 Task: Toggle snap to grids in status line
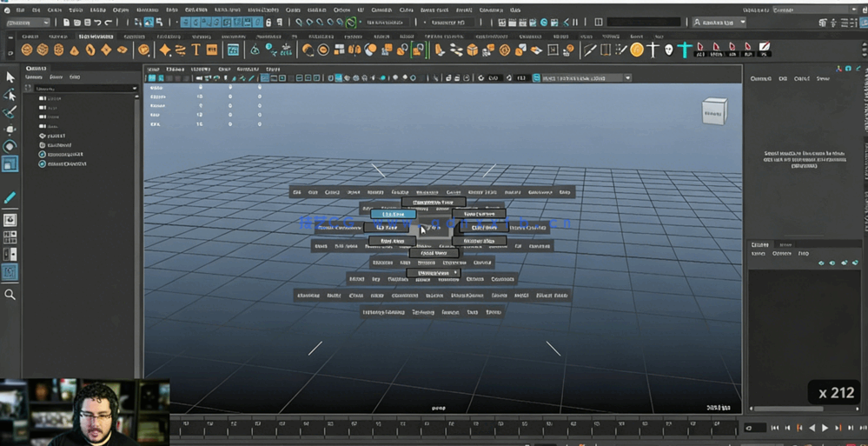(x=297, y=23)
